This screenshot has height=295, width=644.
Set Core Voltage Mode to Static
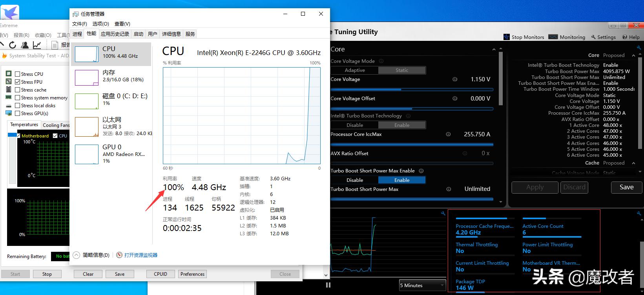[402, 70]
